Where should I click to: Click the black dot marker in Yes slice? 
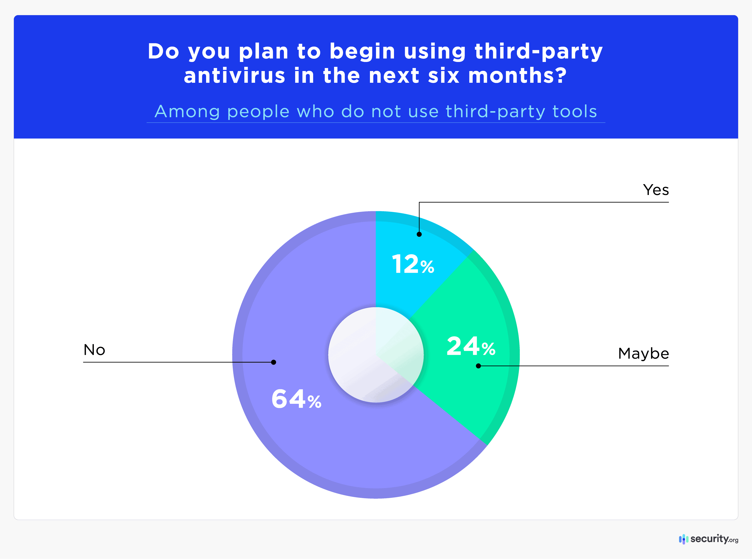click(419, 234)
